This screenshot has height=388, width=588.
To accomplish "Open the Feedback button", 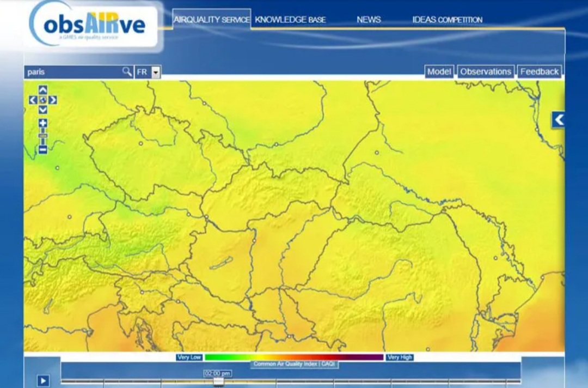I will pyautogui.click(x=539, y=71).
